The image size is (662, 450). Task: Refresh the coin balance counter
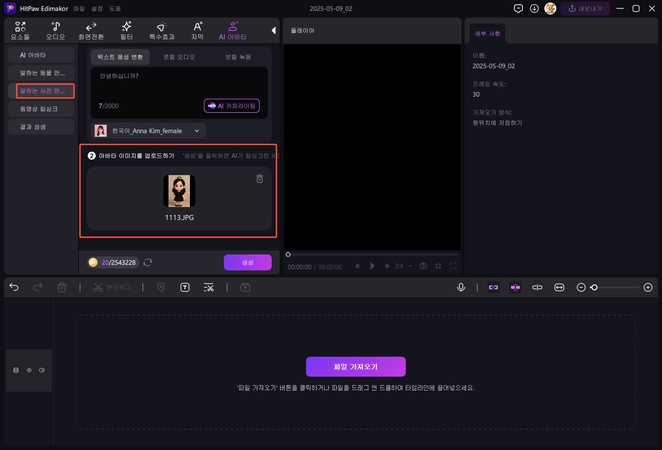[x=148, y=262]
